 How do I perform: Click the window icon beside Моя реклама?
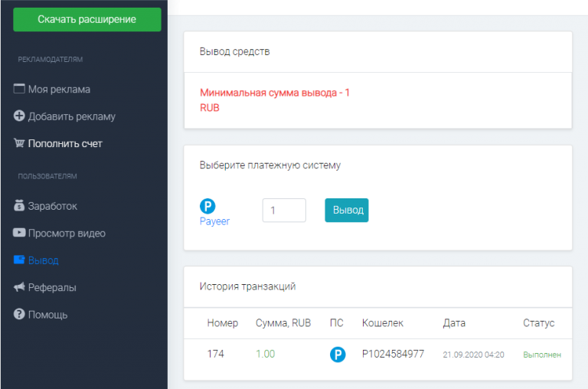point(20,89)
